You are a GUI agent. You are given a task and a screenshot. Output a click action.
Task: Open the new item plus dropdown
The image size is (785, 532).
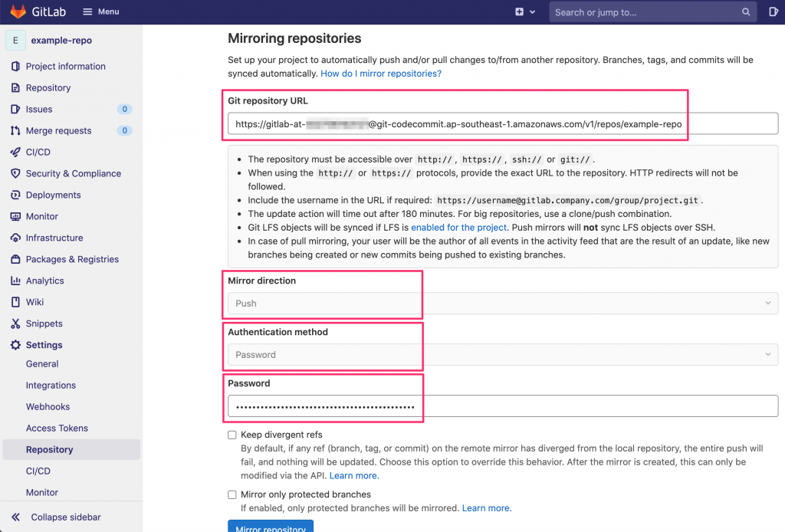524,11
